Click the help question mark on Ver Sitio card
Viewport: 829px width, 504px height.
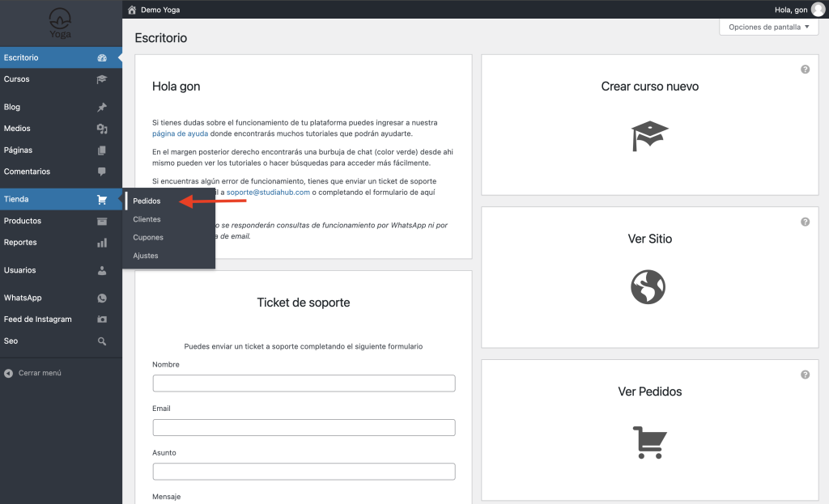coord(805,222)
